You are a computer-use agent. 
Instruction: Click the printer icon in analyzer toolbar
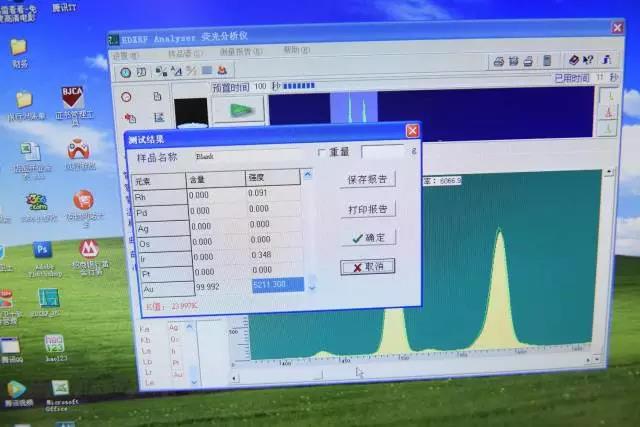(x=498, y=61)
